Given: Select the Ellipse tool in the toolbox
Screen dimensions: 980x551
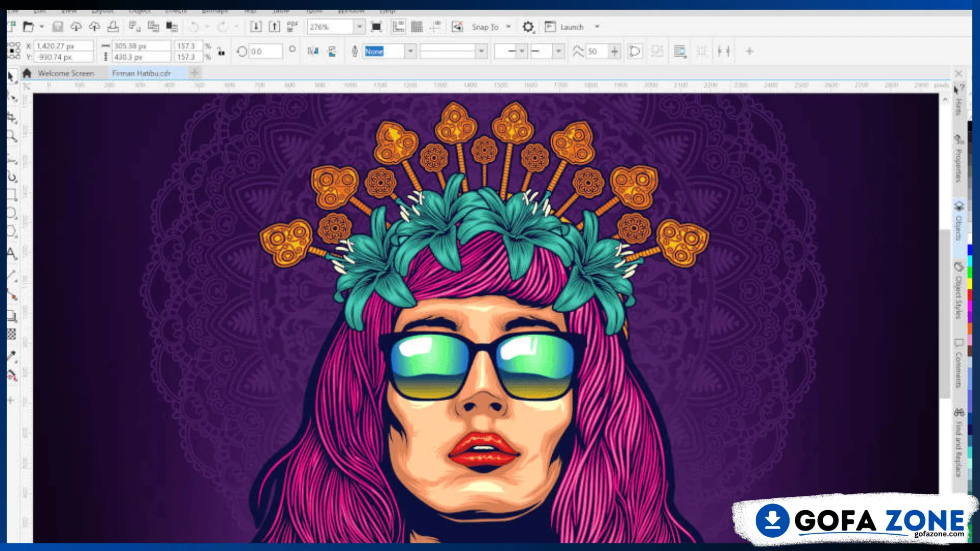Looking at the screenshot, I should (x=11, y=213).
